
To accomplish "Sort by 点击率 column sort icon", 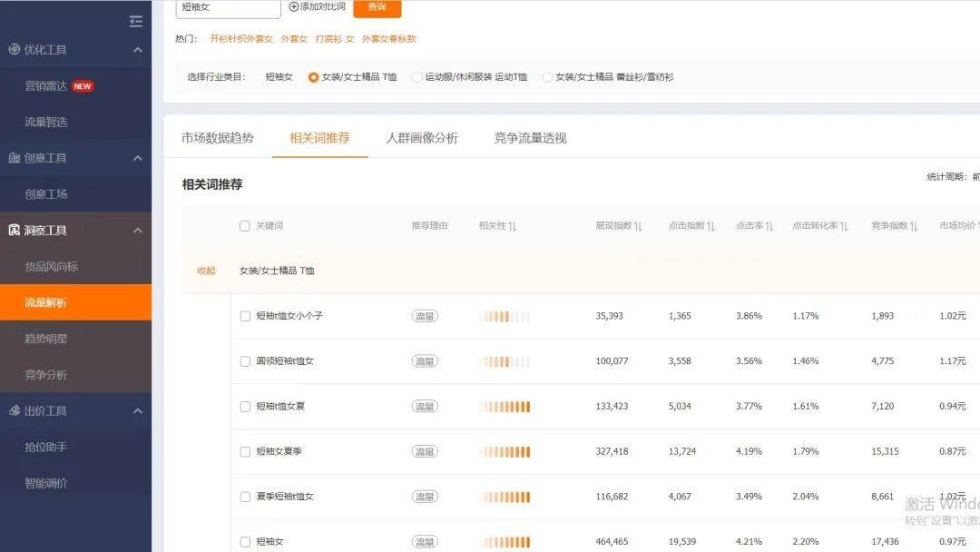I will pyautogui.click(x=769, y=226).
